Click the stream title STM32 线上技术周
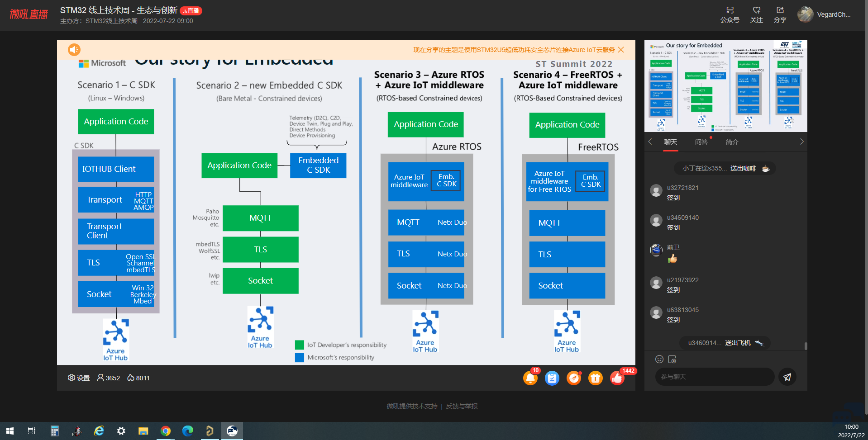The image size is (868, 440). (119, 10)
